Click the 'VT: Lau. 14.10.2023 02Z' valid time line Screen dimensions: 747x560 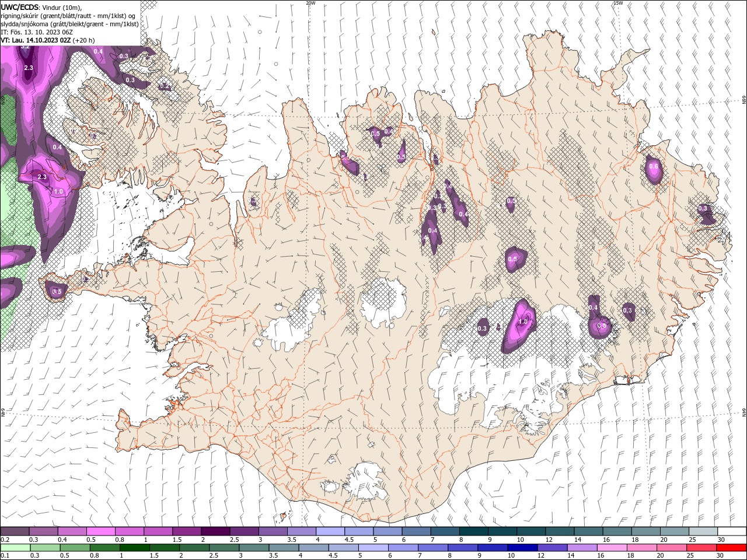(36, 40)
